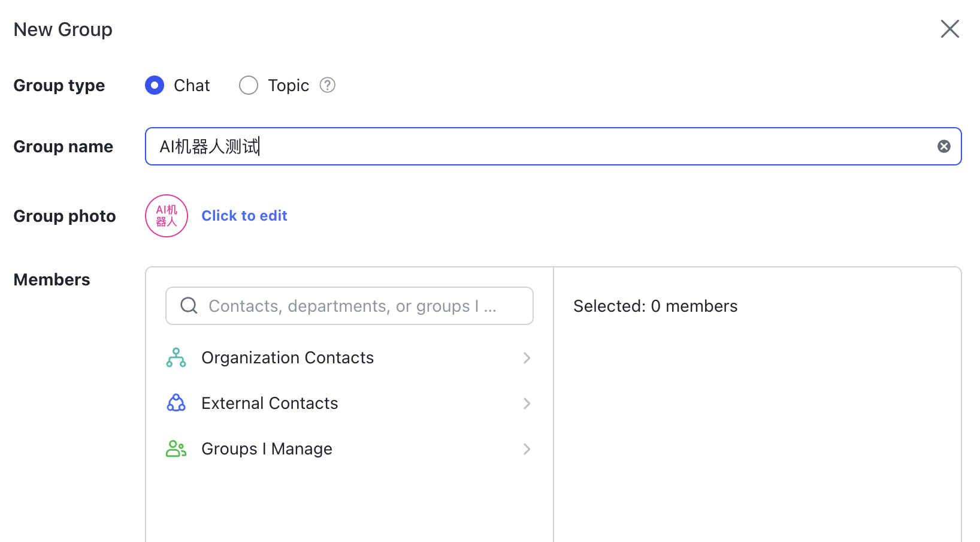
Task: Click the Topic label text
Action: (x=288, y=86)
